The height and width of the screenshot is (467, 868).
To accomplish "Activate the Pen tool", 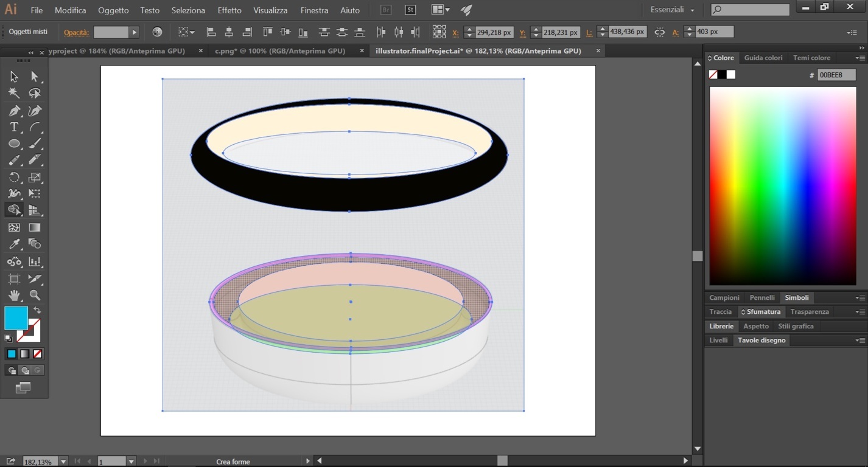I will [x=13, y=110].
